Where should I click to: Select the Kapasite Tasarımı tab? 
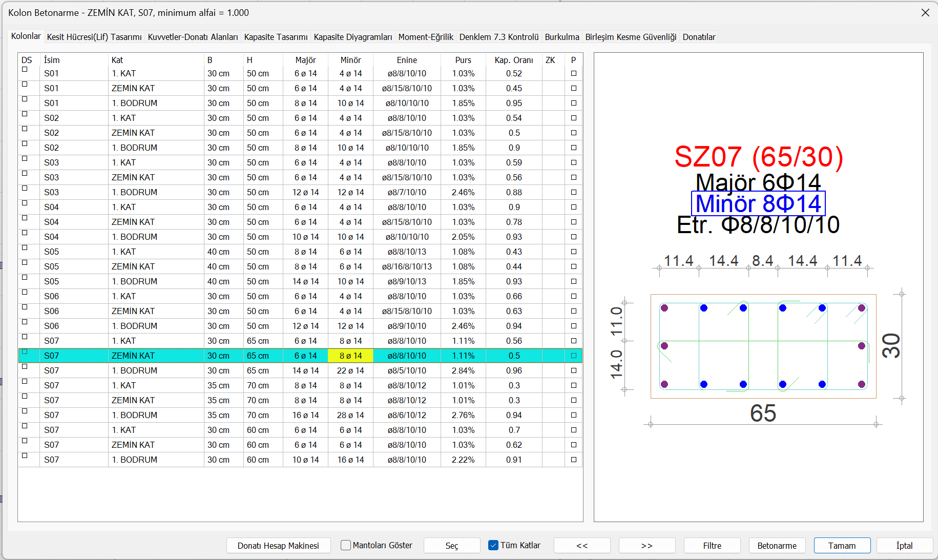tap(276, 37)
